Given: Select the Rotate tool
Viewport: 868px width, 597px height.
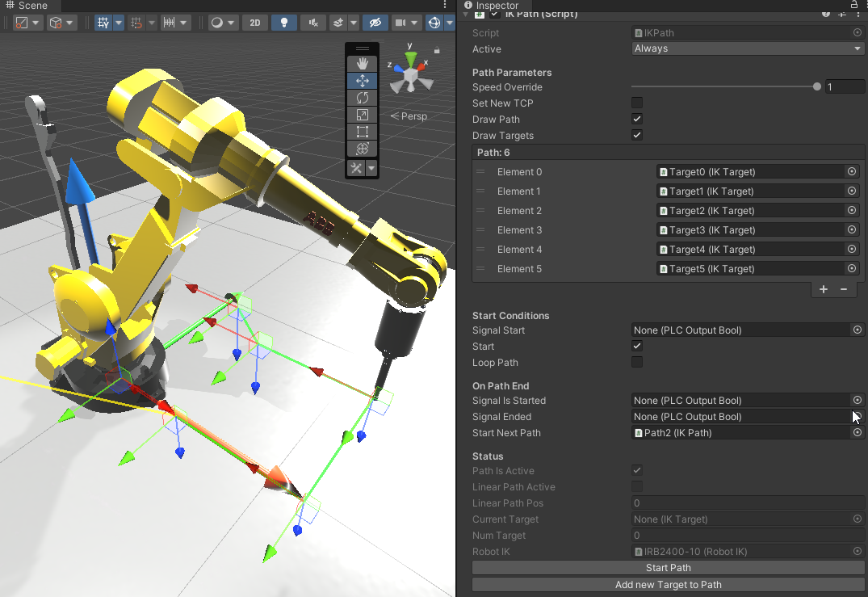Looking at the screenshot, I should pyautogui.click(x=362, y=97).
